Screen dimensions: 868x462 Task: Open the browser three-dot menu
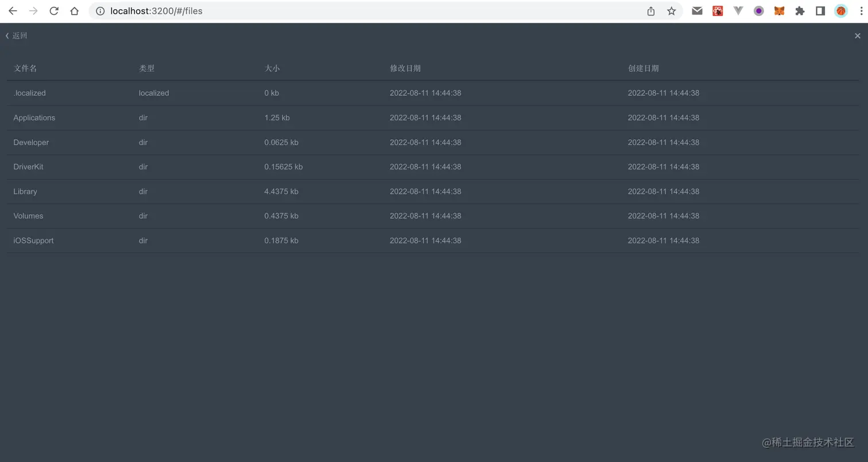(861, 11)
